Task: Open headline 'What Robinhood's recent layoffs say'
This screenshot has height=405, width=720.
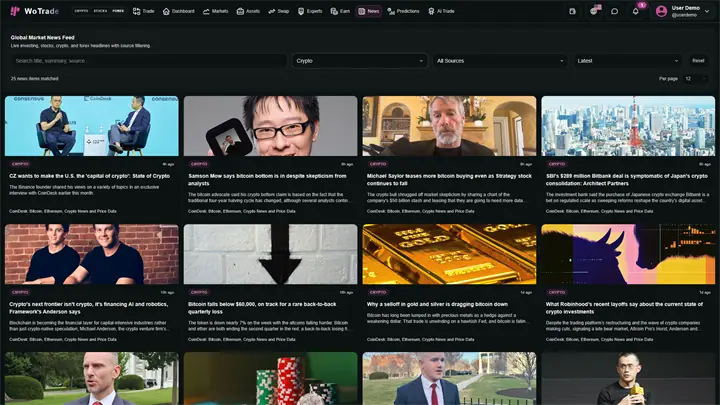Action: point(624,308)
